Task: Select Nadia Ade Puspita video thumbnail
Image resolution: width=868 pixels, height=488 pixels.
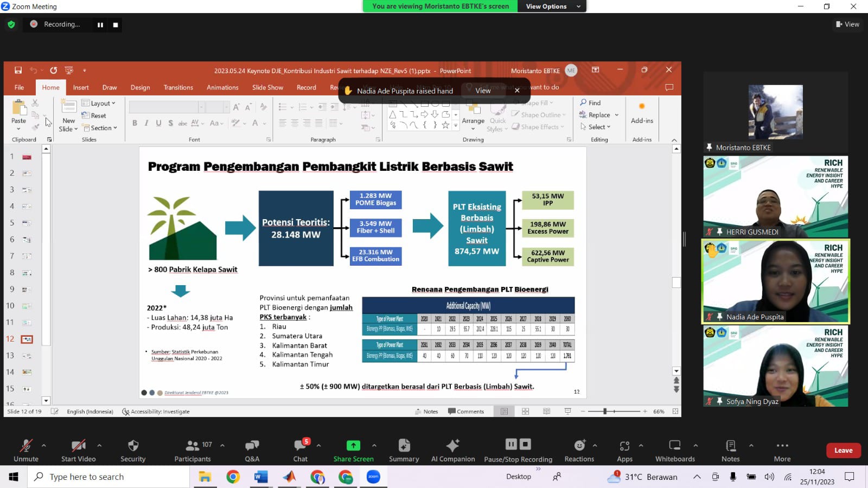Action: (x=775, y=281)
